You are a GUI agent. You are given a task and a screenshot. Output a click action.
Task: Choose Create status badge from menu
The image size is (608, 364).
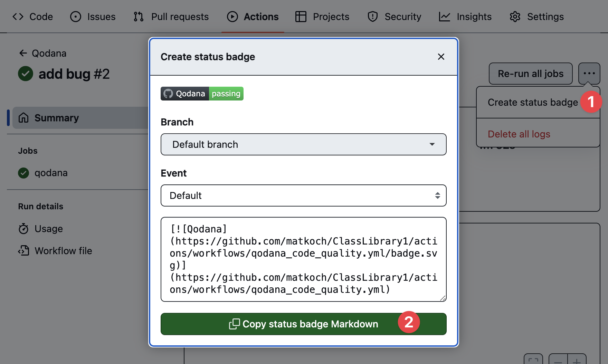(x=533, y=103)
